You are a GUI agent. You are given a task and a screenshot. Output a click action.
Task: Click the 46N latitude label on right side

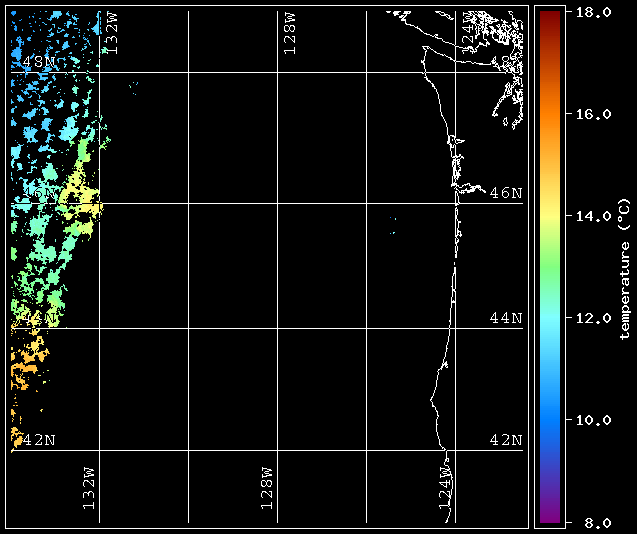pos(505,192)
